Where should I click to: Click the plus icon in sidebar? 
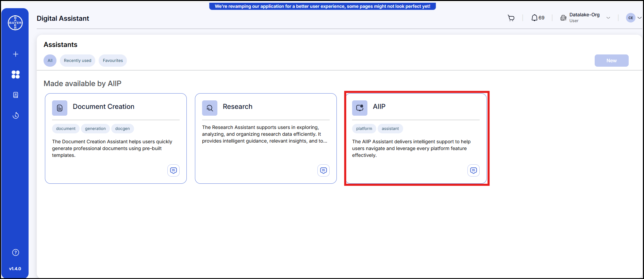pyautogui.click(x=15, y=54)
